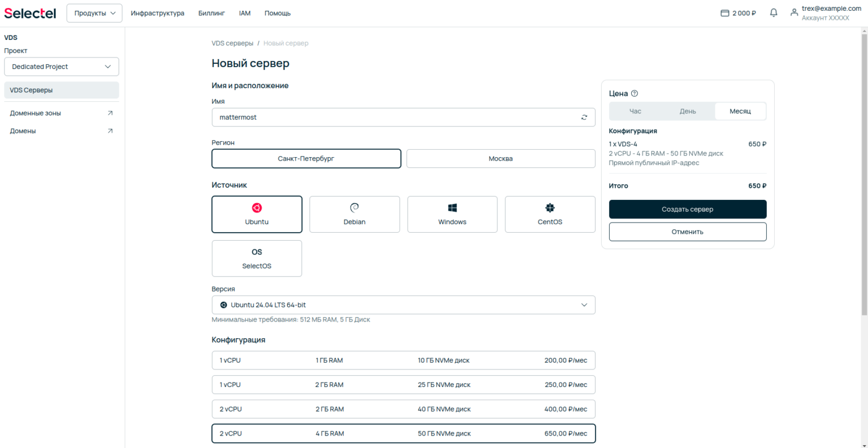Select 2 vCPU 2 ГБ RAM configuration

(x=404, y=409)
